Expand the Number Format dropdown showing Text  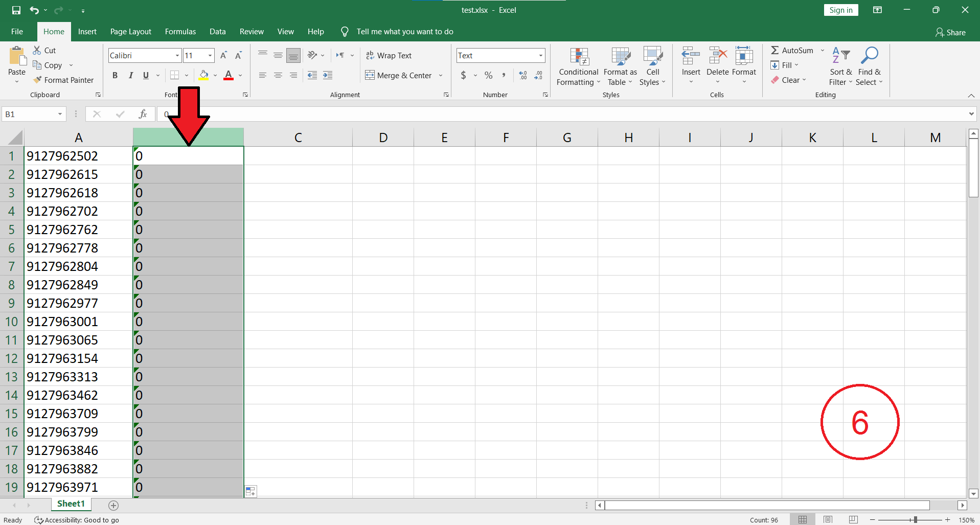(x=540, y=56)
